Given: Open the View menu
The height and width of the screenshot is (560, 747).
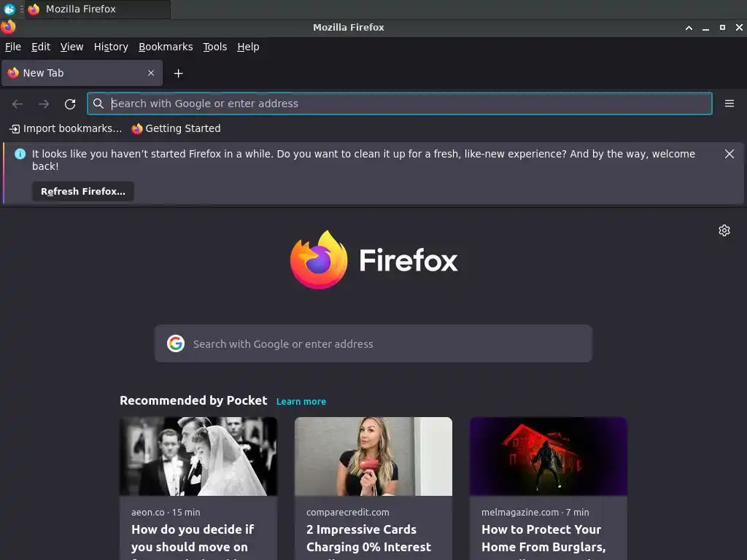Looking at the screenshot, I should pyautogui.click(x=72, y=47).
